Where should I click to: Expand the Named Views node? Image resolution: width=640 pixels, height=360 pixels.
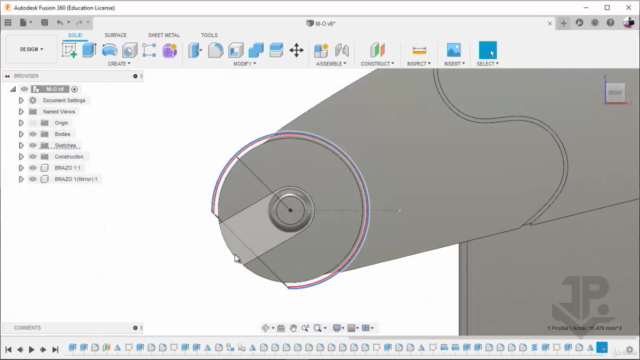point(21,111)
